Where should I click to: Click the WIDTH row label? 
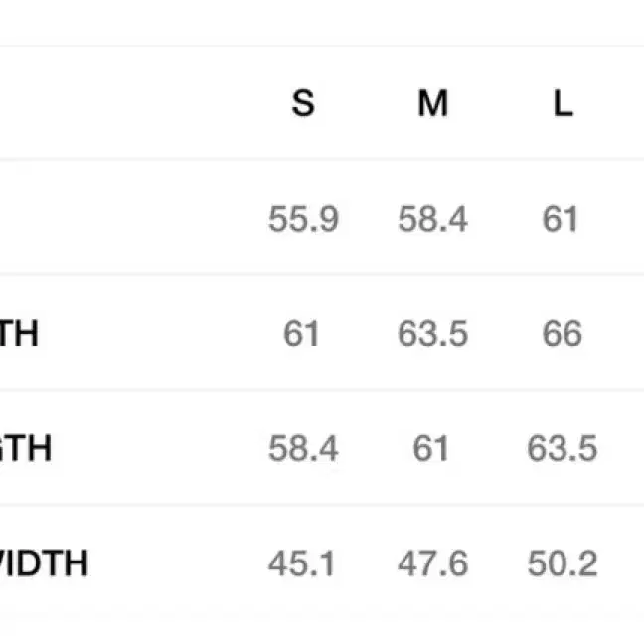(44, 563)
